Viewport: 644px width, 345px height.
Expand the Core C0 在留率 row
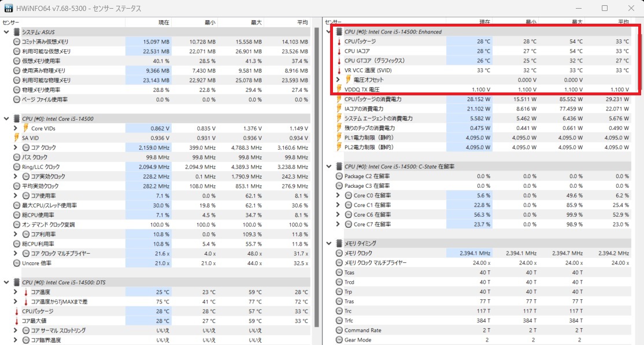[x=338, y=195]
